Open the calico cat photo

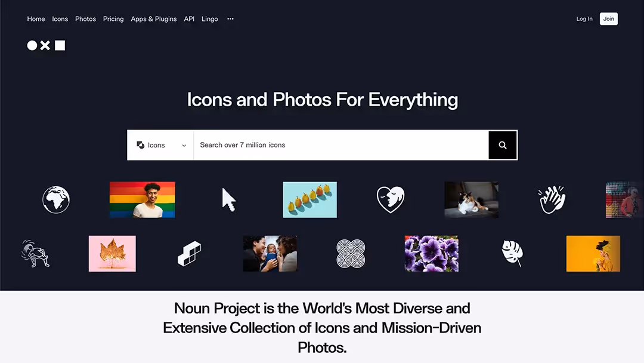(472, 200)
